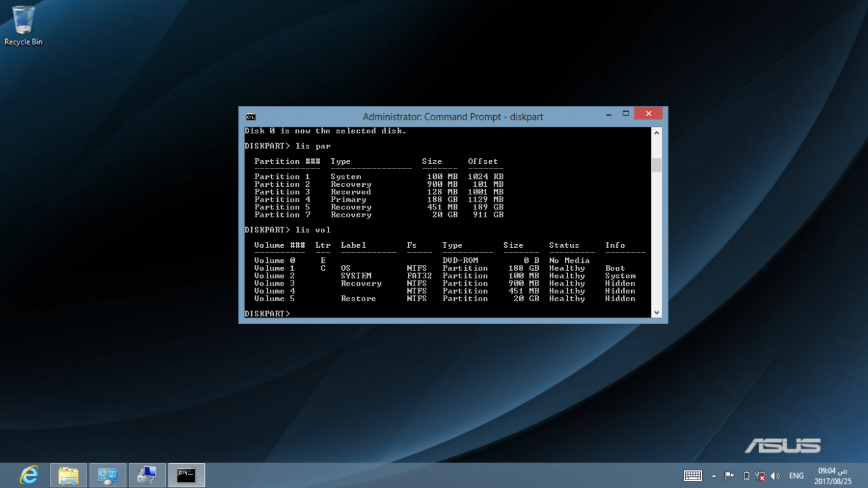The height and width of the screenshot is (488, 868).
Task: Click the 'Volume 0' row label
Action: click(x=275, y=260)
